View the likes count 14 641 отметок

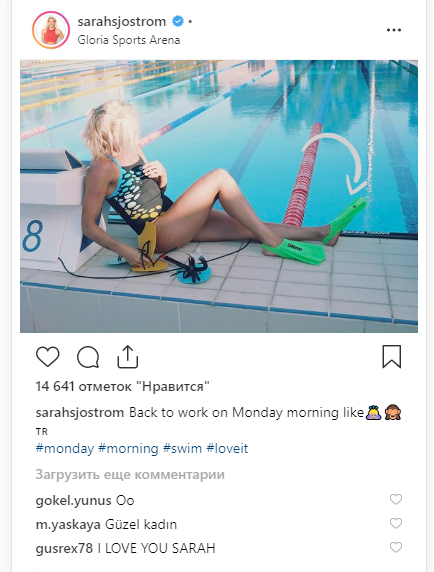pyautogui.click(x=123, y=386)
